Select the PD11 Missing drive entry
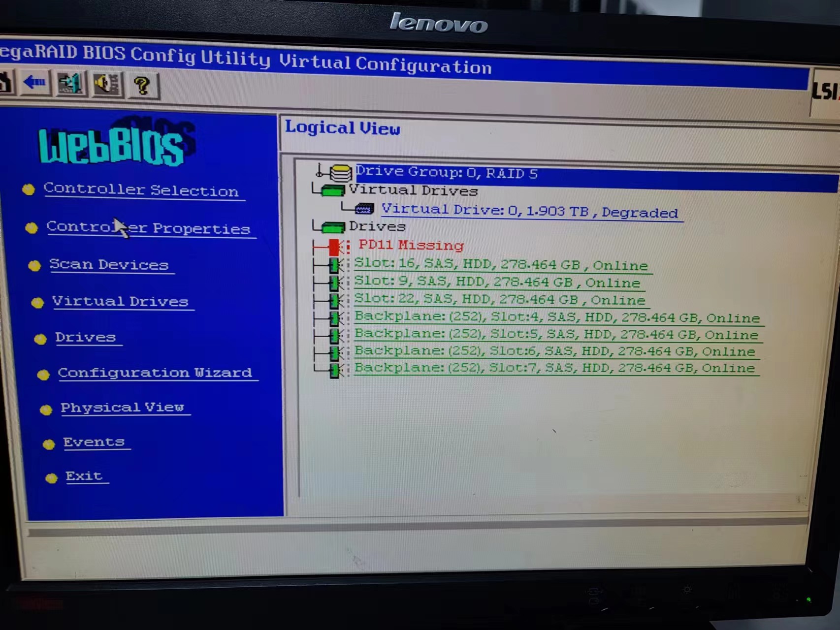Screen dimensions: 840x630 [411, 245]
